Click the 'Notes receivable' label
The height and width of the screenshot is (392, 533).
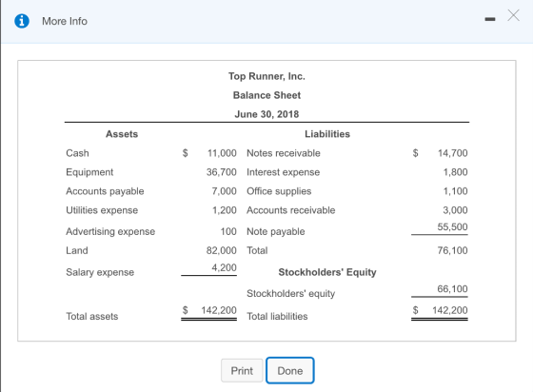(x=284, y=153)
